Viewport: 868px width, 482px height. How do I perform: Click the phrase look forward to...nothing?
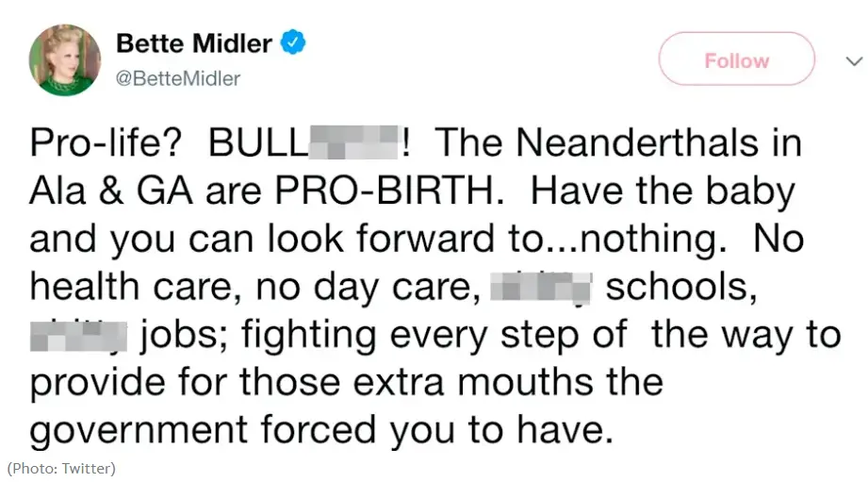tap(497, 240)
